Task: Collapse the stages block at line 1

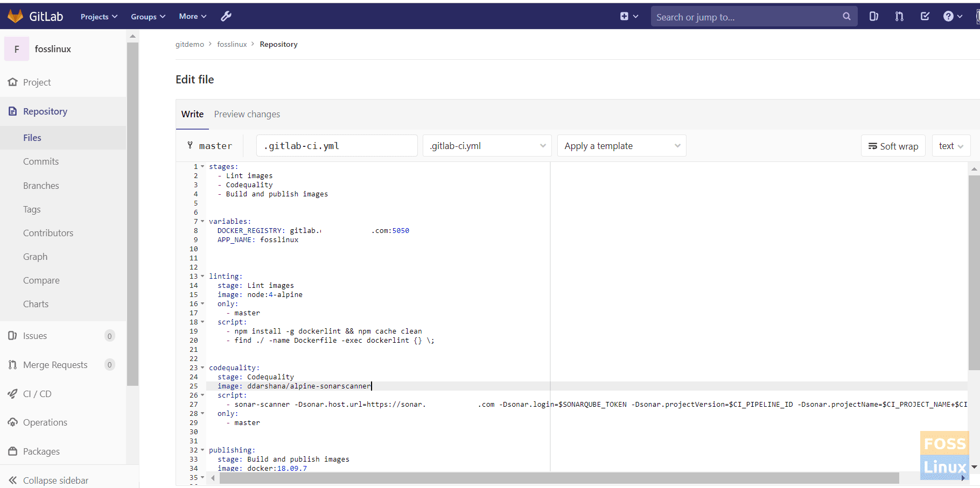Action: (202, 167)
